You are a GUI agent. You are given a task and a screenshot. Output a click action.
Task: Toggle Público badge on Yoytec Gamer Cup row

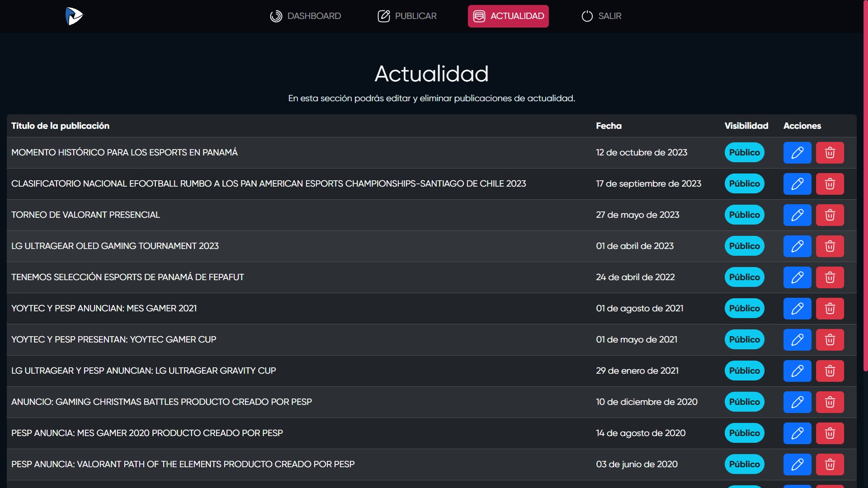click(745, 340)
